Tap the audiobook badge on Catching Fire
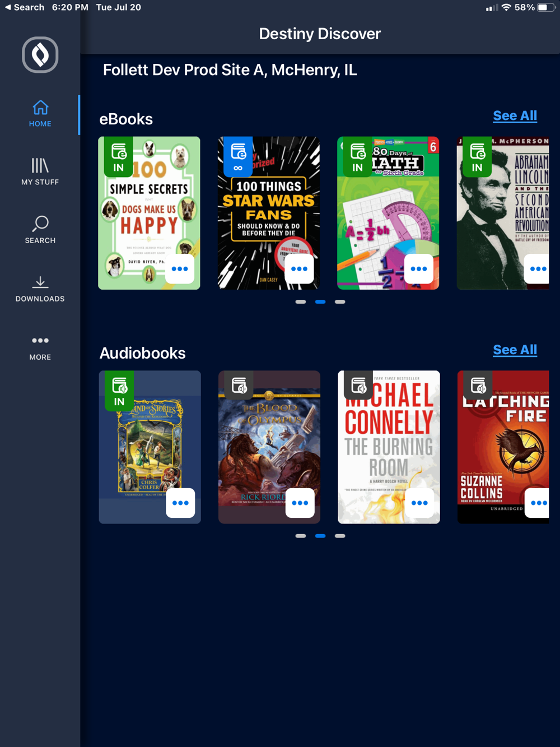The image size is (560, 747). click(x=478, y=384)
